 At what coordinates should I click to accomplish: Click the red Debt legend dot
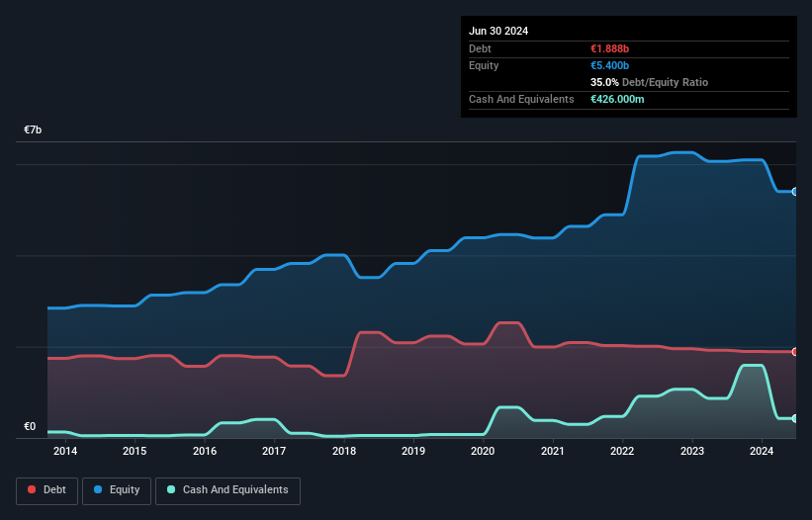[32, 489]
